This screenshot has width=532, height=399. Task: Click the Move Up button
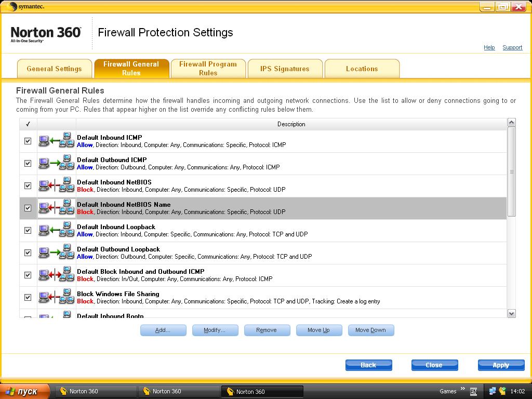pos(319,330)
